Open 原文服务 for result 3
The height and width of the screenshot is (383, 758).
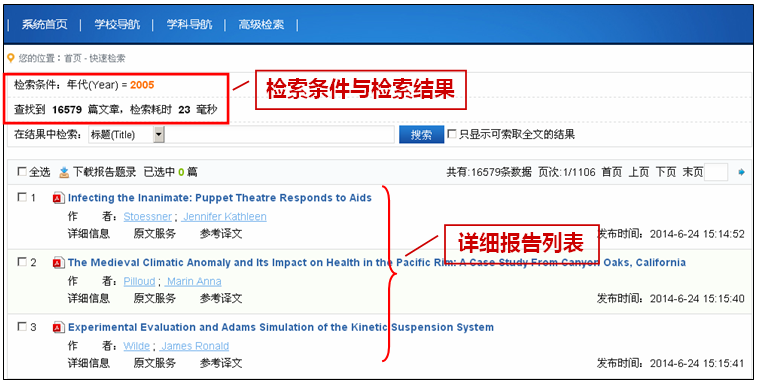tap(155, 363)
